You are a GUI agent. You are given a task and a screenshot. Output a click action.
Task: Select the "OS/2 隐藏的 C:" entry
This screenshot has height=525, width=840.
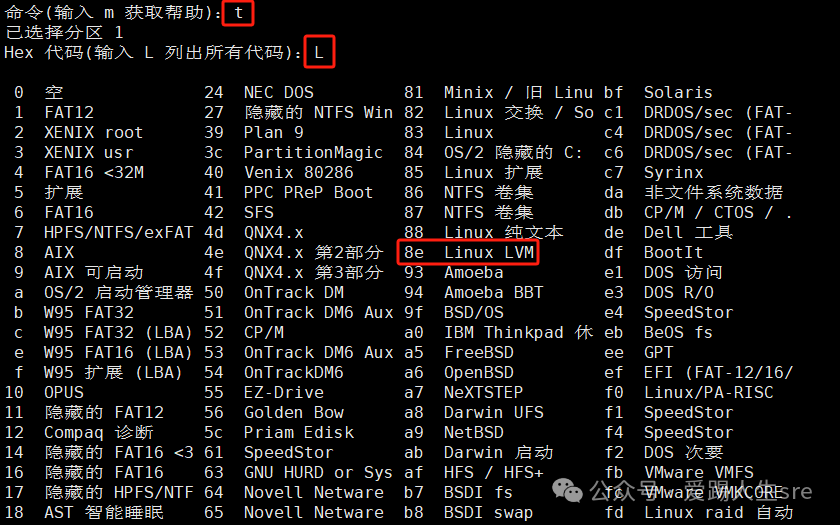513,153
